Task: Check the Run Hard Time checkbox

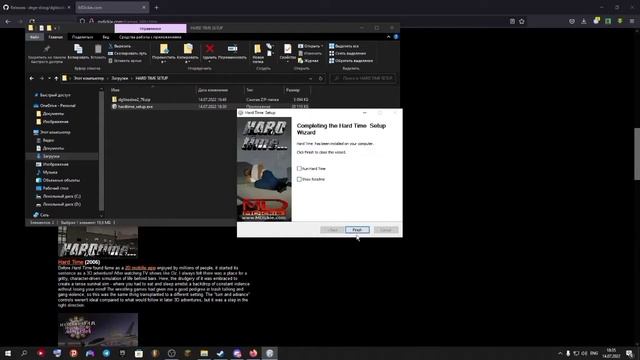Action: [299, 169]
